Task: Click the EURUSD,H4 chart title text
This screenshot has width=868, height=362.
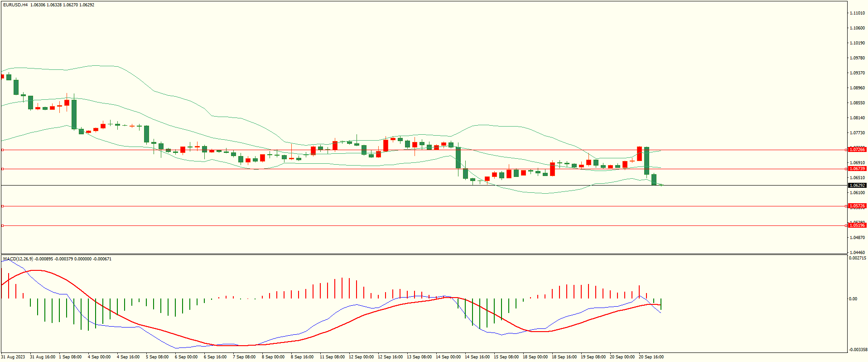Action: point(15,5)
